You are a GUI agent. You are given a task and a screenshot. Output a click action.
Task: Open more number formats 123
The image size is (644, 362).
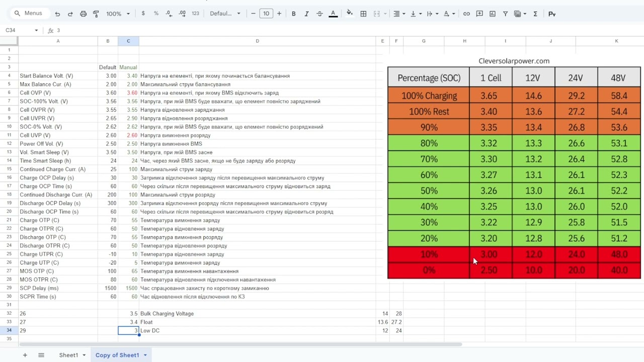pyautogui.click(x=195, y=14)
